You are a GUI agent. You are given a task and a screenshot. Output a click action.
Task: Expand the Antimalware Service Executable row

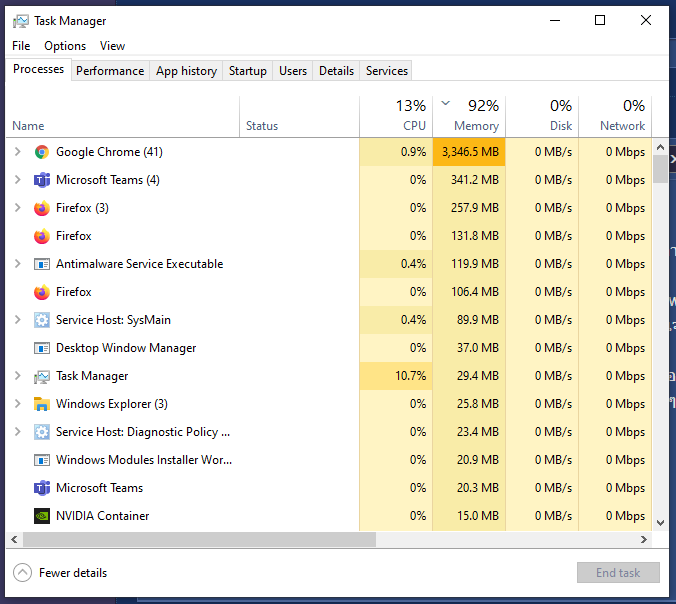18,264
